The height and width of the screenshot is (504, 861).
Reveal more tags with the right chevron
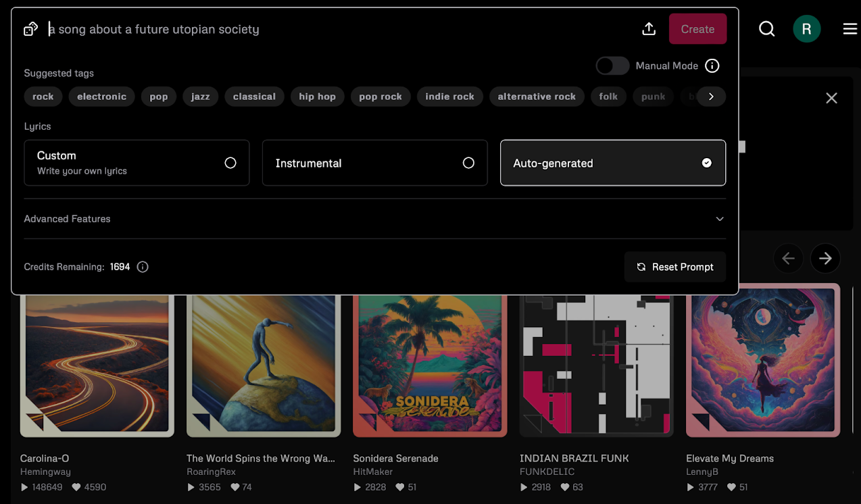[711, 96]
